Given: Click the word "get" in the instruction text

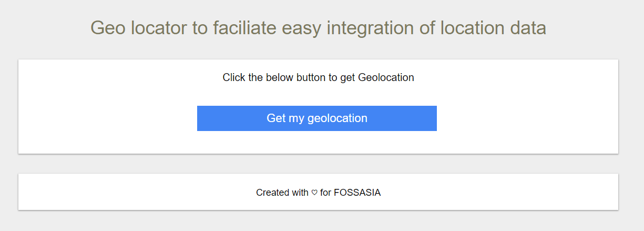Looking at the screenshot, I should (347, 78).
